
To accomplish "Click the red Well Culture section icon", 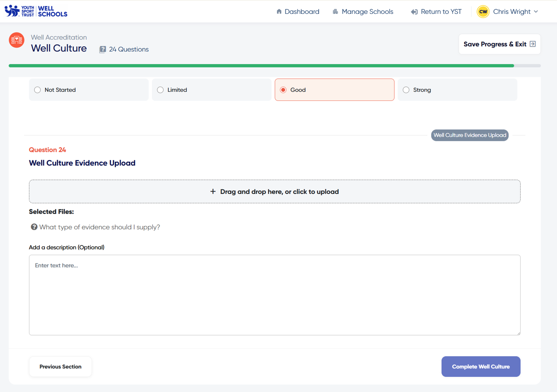I will click(x=16, y=40).
